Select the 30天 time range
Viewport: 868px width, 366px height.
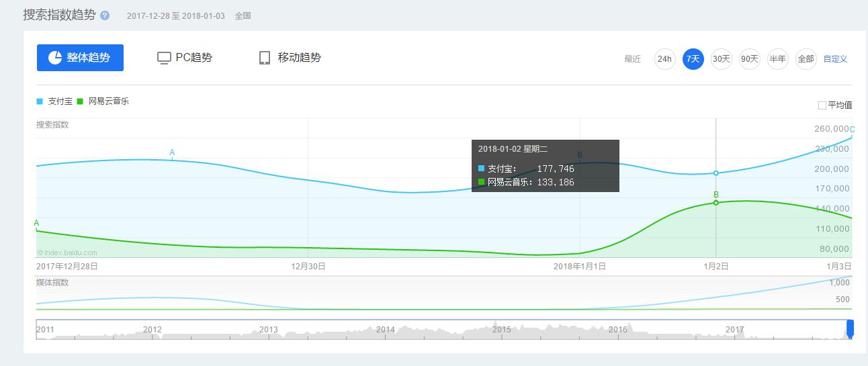(x=721, y=59)
